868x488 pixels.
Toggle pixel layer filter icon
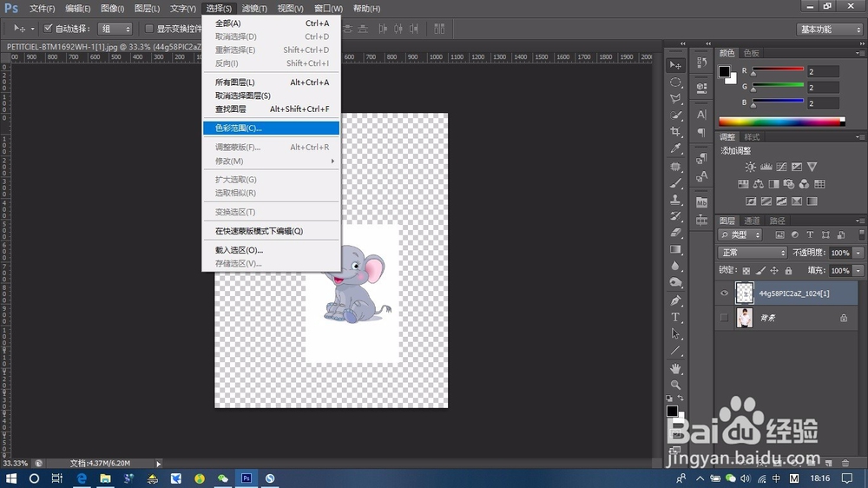point(779,234)
